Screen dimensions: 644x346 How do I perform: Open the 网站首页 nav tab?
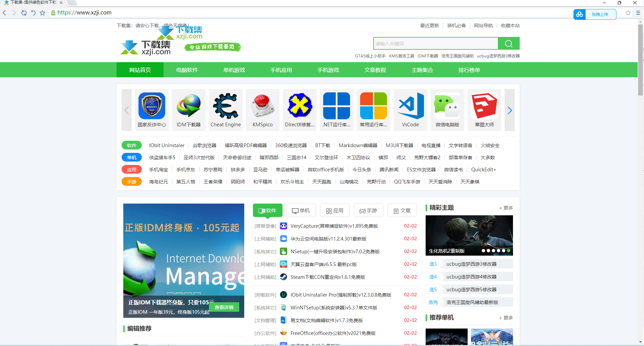pyautogui.click(x=140, y=70)
